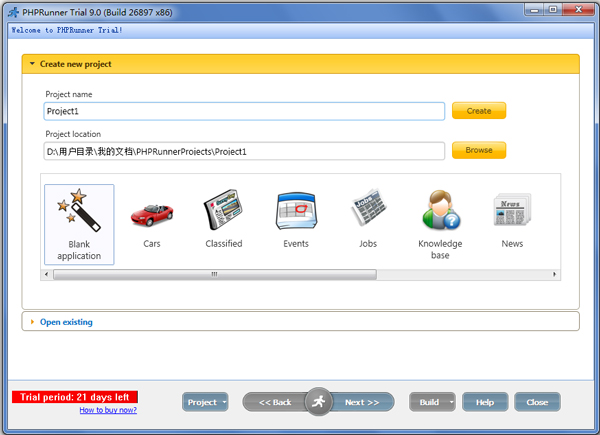Click the PHPRunner title bar app icon
This screenshot has height=435, width=600.
[x=13, y=13]
